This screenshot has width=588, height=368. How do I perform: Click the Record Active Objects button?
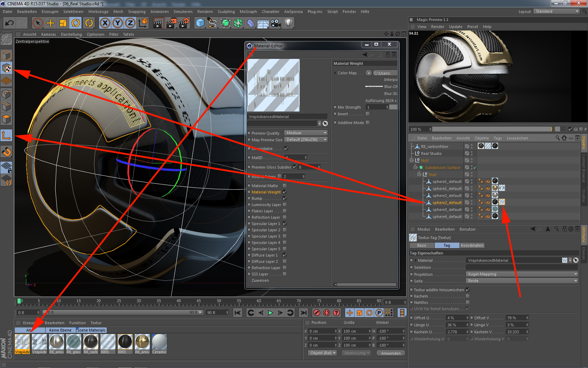[x=317, y=313]
